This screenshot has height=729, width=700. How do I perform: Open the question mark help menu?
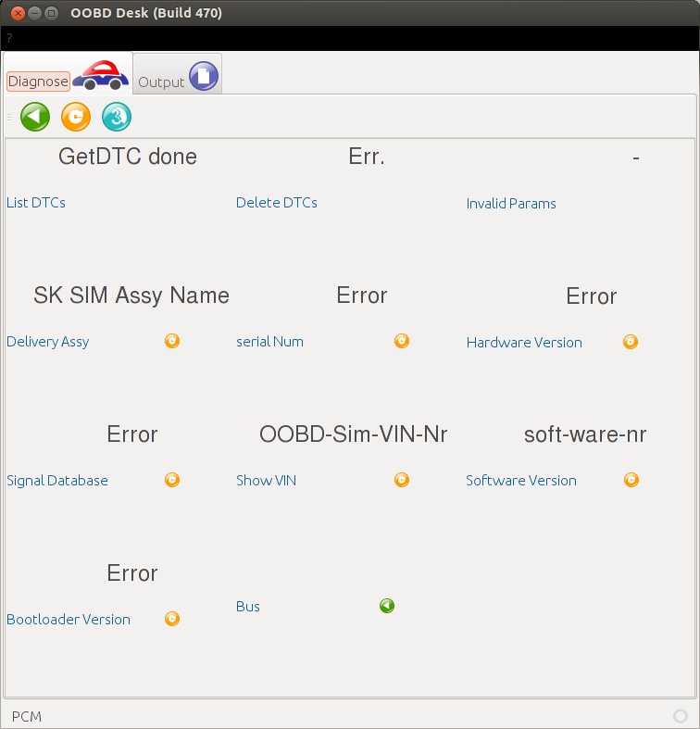[9, 38]
